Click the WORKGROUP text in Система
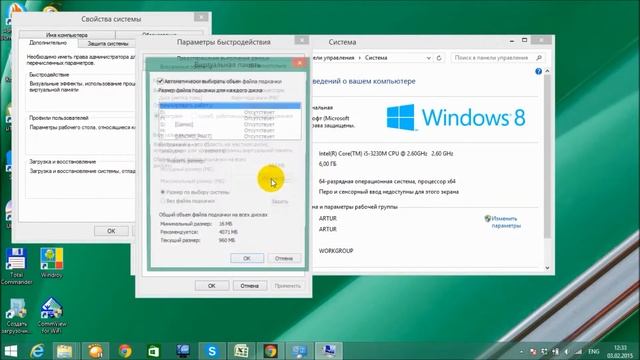The image size is (640, 360). (336, 251)
